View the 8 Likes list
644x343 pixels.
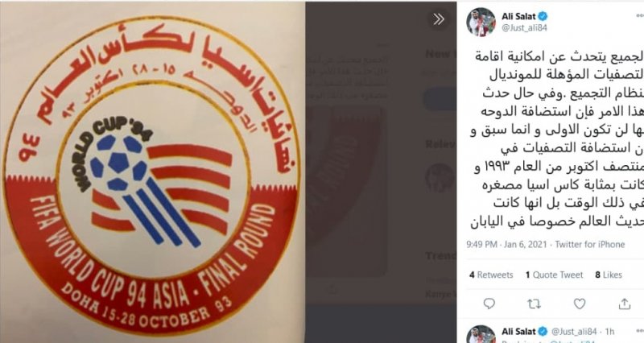tap(609, 275)
